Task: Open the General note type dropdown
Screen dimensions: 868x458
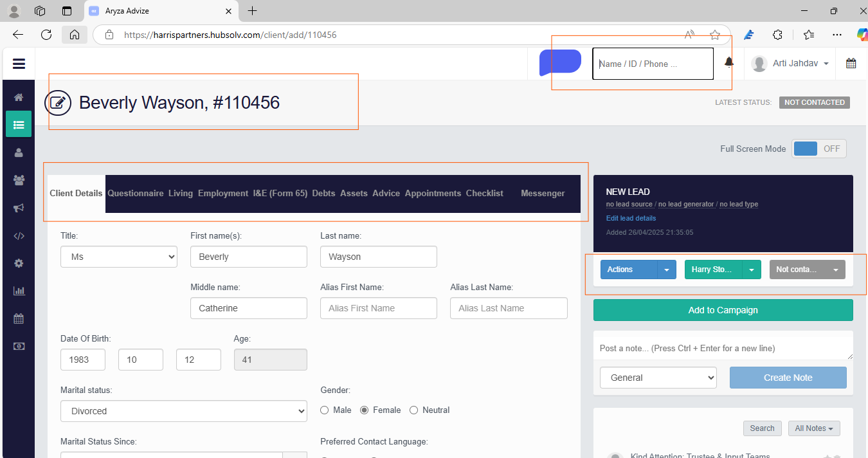Action: click(658, 378)
